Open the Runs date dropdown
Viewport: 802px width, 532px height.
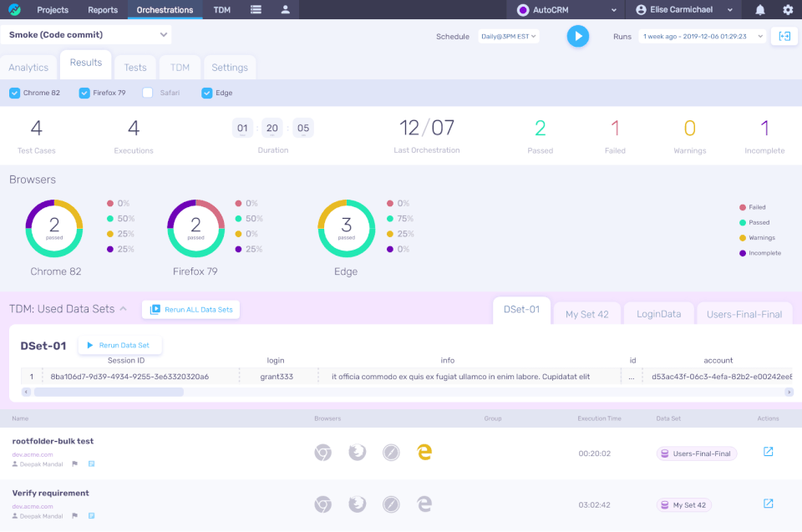pos(703,36)
